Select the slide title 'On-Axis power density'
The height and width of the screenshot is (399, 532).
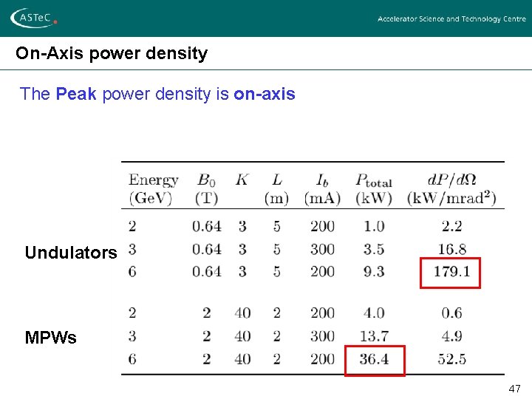(112, 54)
